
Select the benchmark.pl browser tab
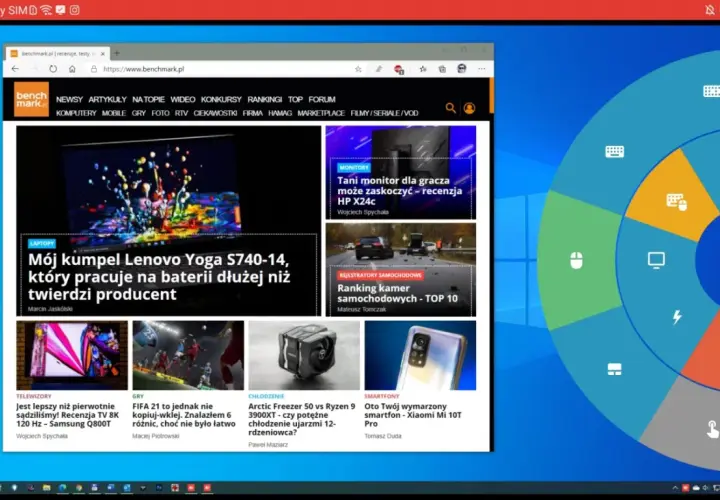tap(58, 54)
